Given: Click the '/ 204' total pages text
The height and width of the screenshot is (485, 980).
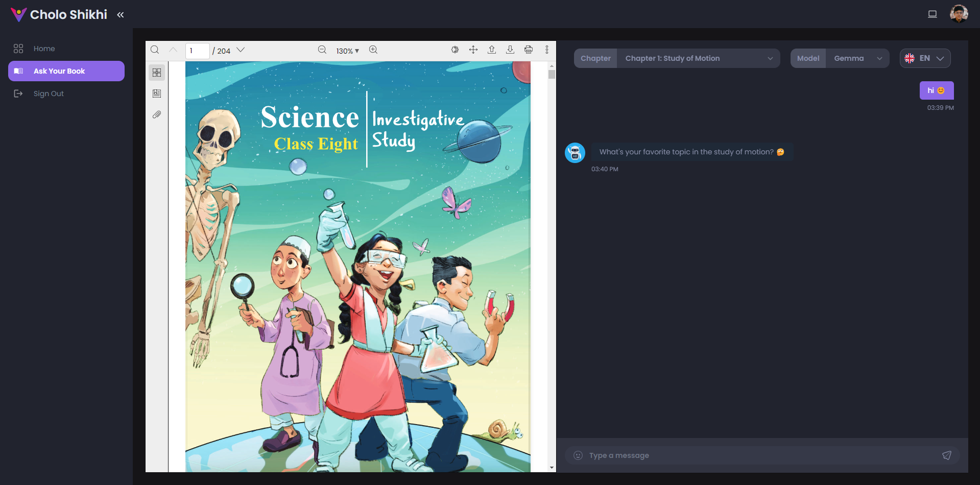Looking at the screenshot, I should (x=222, y=51).
